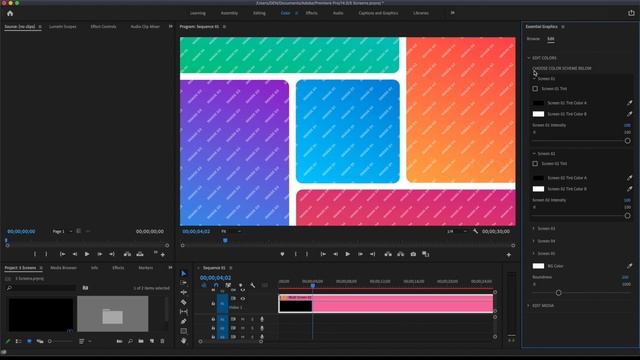Click the BG Color white swatch
The width and height of the screenshot is (640, 360).
[x=538, y=266]
